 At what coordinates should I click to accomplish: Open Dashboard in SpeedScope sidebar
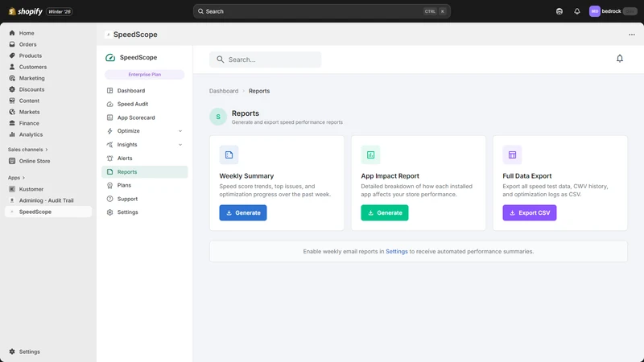144,90
